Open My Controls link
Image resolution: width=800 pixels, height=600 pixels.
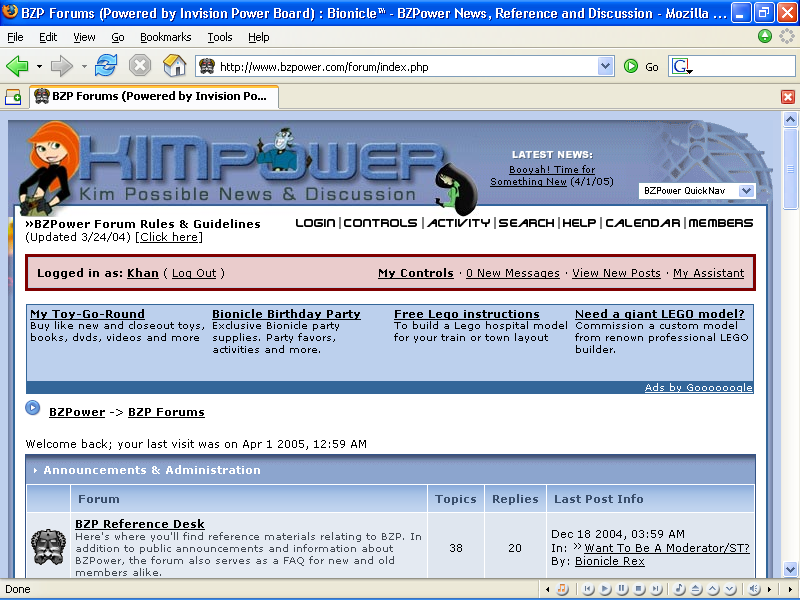click(x=416, y=273)
